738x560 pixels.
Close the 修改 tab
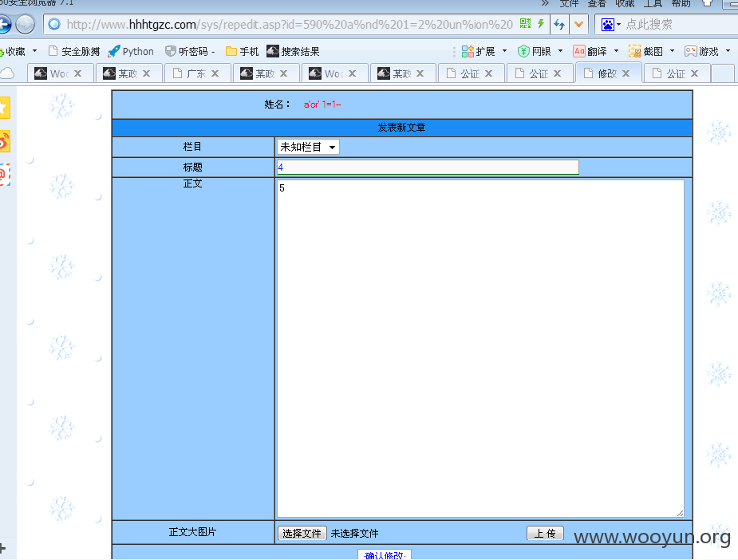[626, 73]
